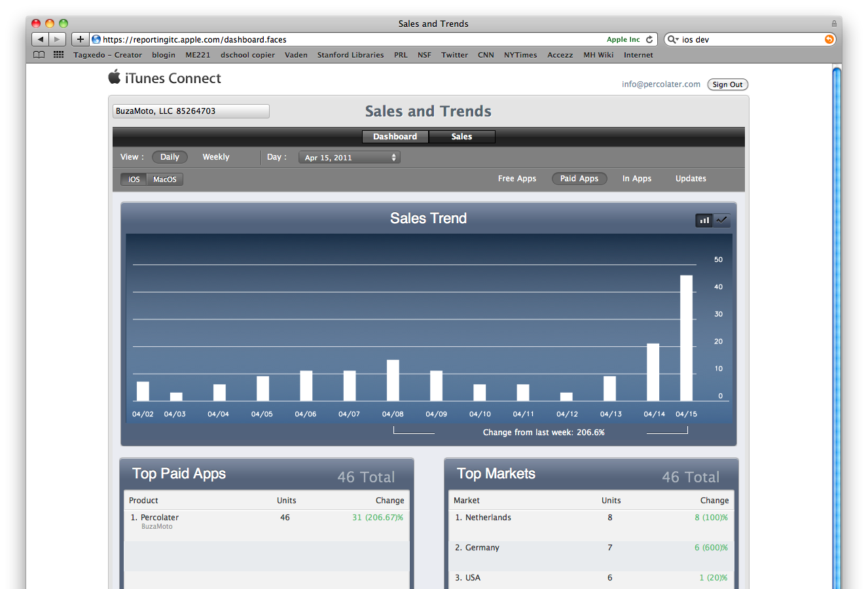Open the NSF bookmark
This screenshot has width=868, height=589.
pyautogui.click(x=424, y=55)
